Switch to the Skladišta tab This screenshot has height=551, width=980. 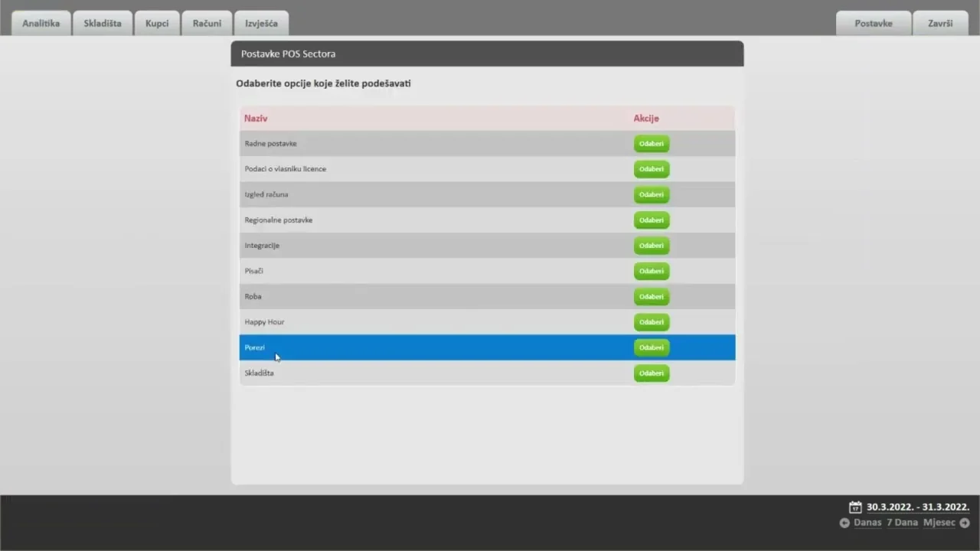point(103,23)
